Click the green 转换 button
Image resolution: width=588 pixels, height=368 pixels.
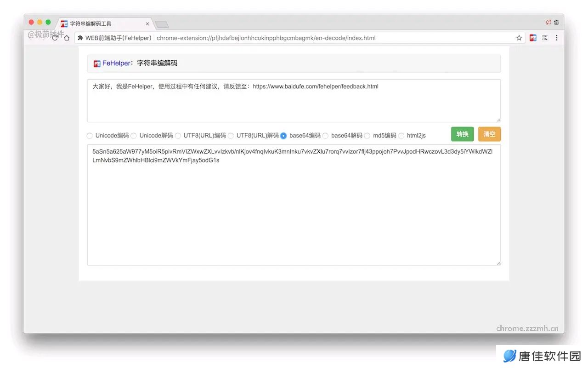click(462, 134)
